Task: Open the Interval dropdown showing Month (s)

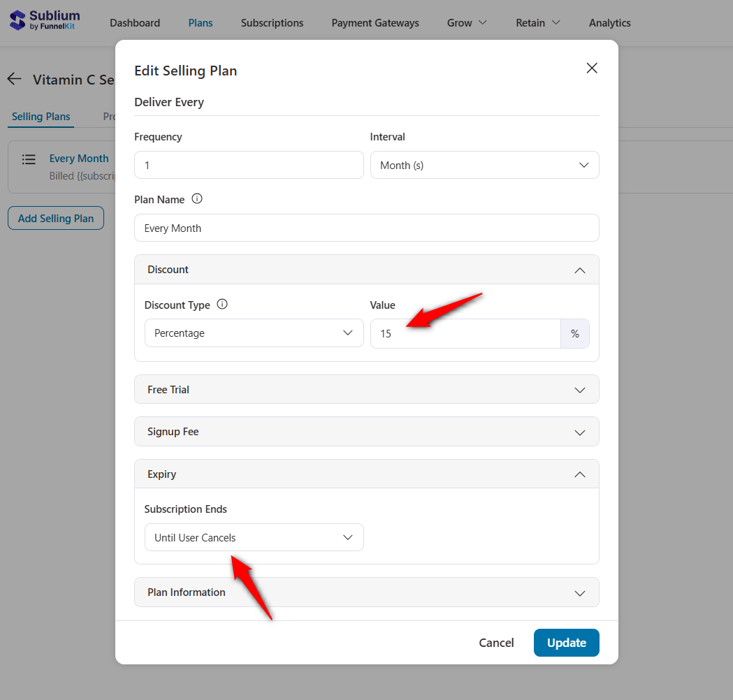Action: coord(484,165)
